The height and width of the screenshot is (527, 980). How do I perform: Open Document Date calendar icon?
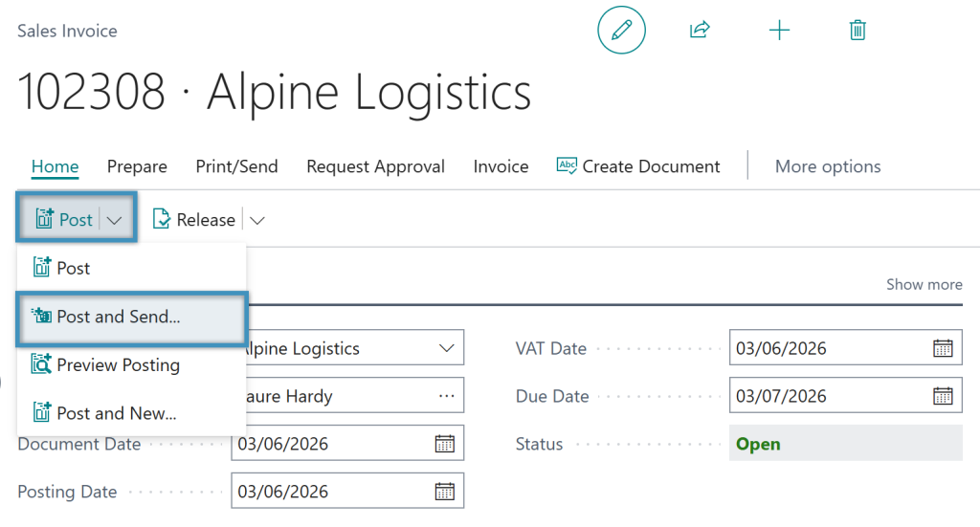tap(444, 444)
